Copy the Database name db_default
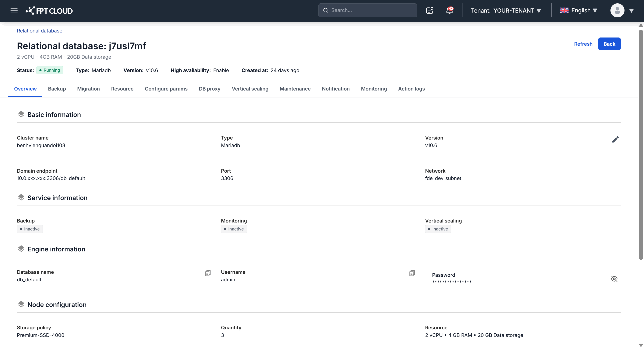Screen dimensions: 644x348 [x=208, y=273]
